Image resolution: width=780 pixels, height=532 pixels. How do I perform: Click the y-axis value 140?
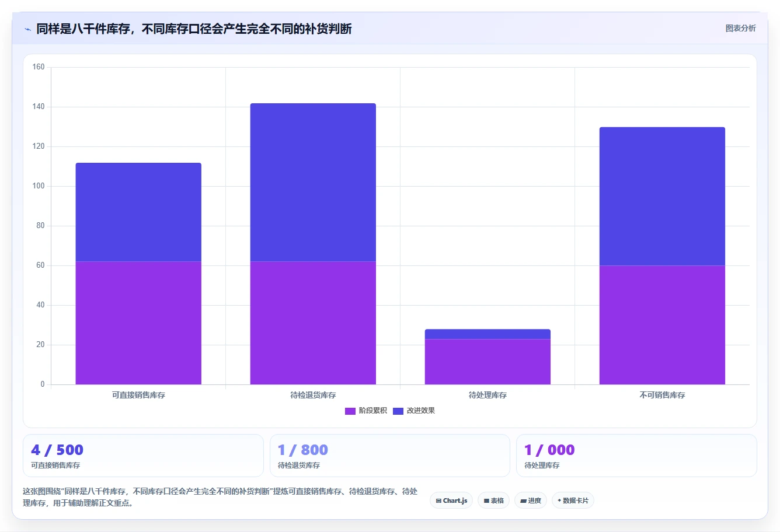[x=39, y=107]
